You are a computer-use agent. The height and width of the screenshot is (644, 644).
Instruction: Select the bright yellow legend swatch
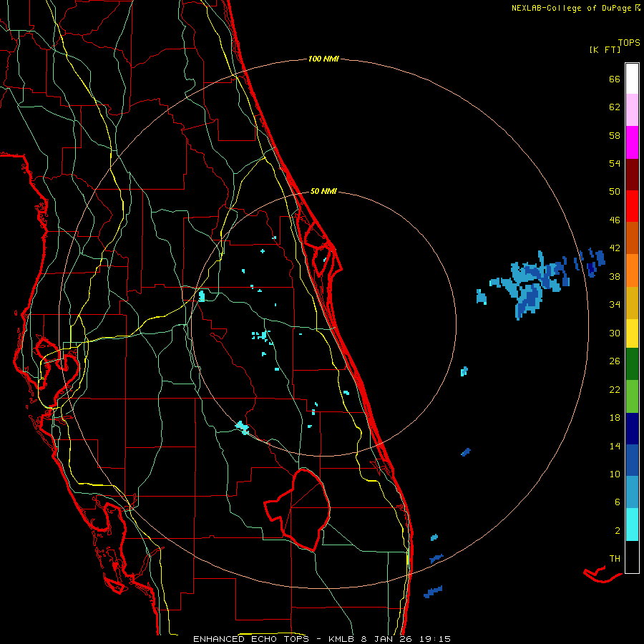[x=632, y=333]
